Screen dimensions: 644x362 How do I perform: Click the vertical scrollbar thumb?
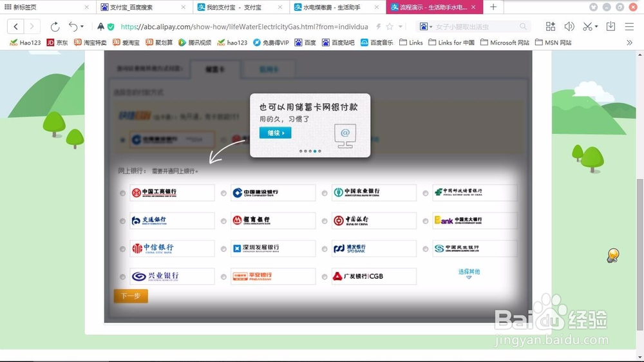639,255
